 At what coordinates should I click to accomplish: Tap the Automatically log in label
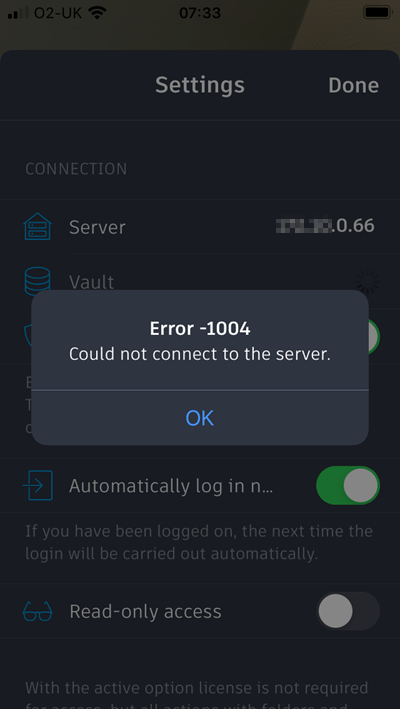tap(171, 486)
